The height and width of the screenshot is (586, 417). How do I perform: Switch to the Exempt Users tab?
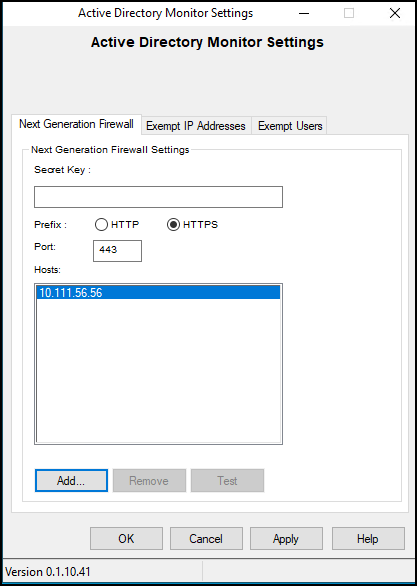pos(290,126)
